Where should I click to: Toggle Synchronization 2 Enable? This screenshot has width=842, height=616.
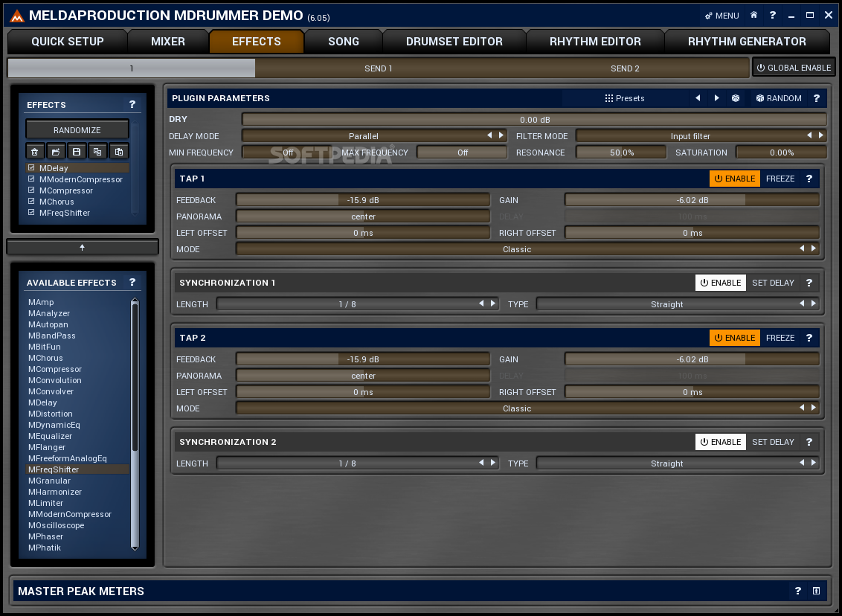pyautogui.click(x=721, y=442)
